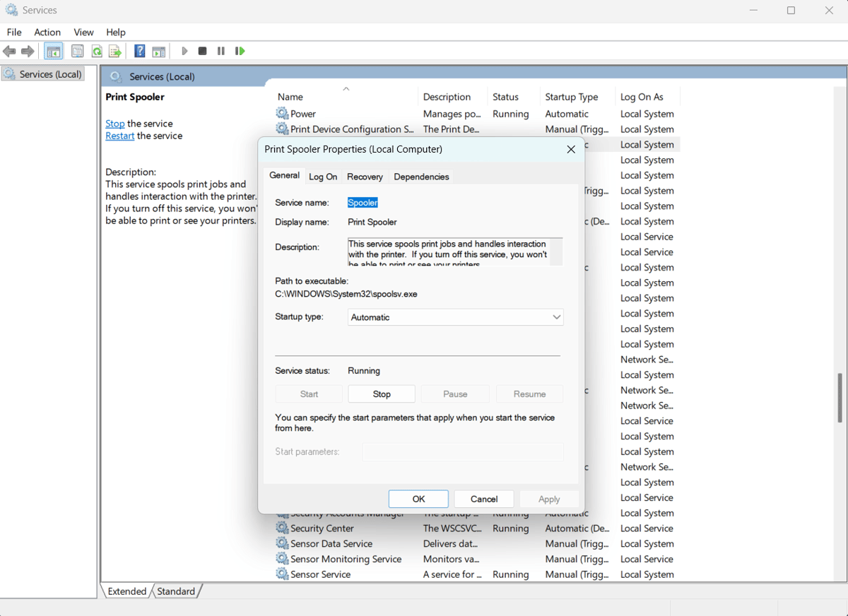Click the Show/Hide Console Tree icon
The image size is (848, 616).
[53, 51]
